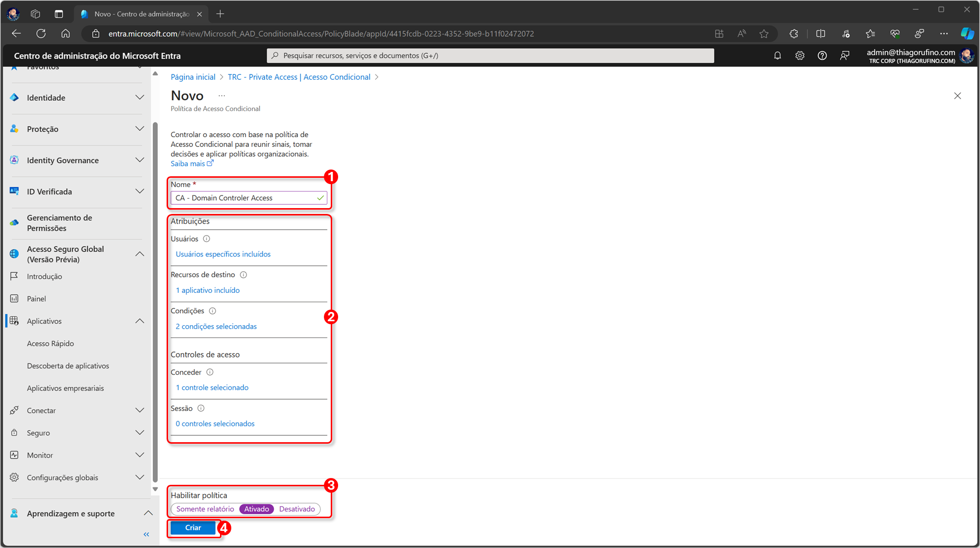Image resolution: width=980 pixels, height=548 pixels.
Task: Open 1 controle selecionado link
Action: point(212,388)
